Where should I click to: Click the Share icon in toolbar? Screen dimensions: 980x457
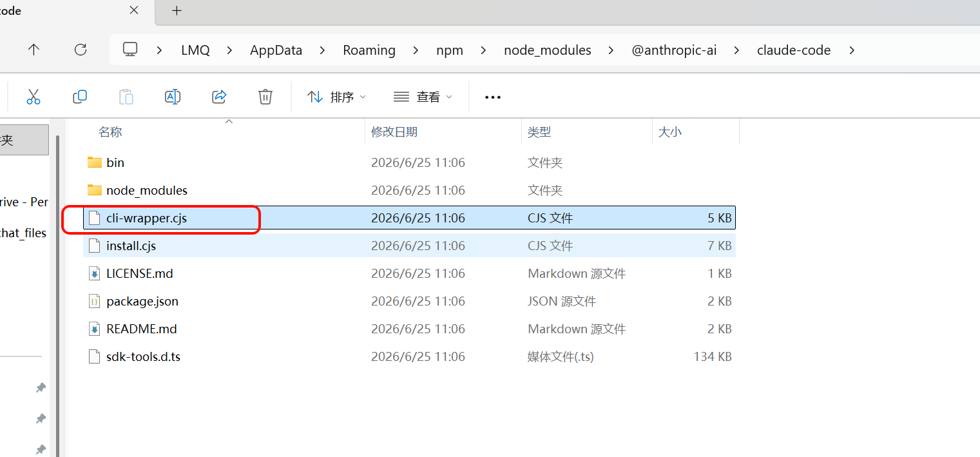[x=219, y=97]
